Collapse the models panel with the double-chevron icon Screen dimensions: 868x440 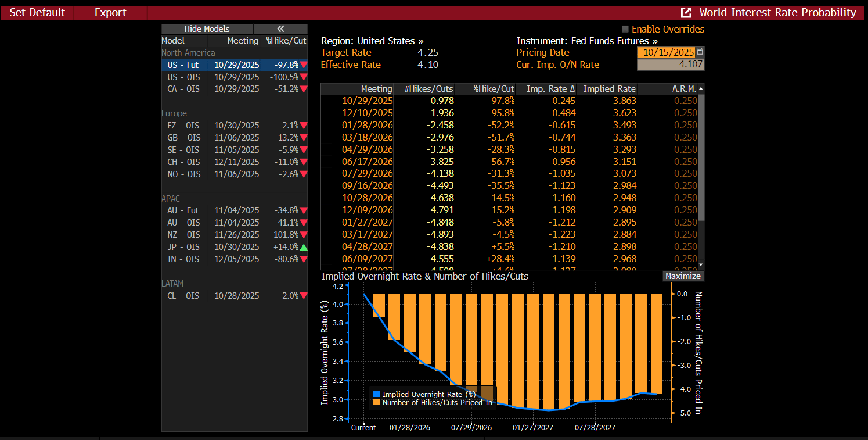click(x=280, y=29)
